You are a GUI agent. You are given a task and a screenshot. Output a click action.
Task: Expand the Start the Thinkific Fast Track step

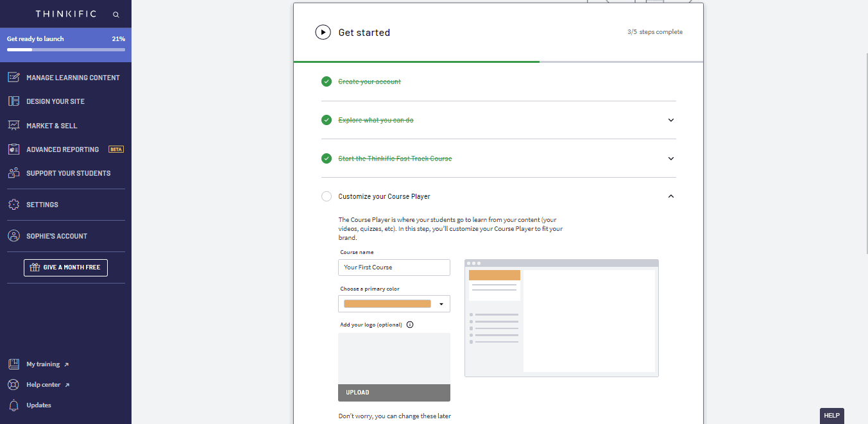point(671,158)
